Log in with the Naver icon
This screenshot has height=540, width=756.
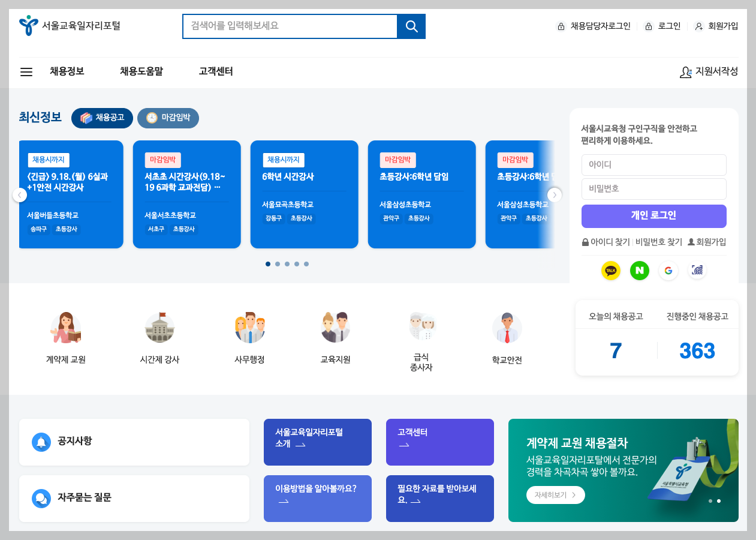point(639,271)
